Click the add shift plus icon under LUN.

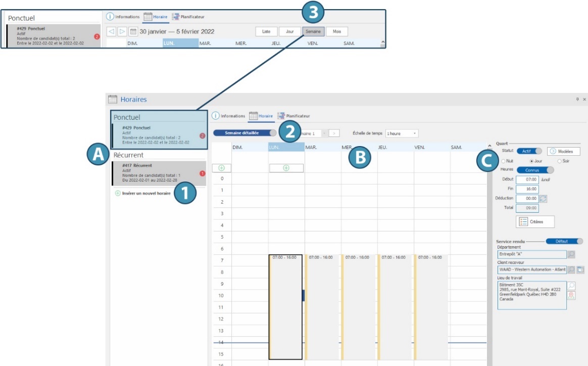point(286,168)
